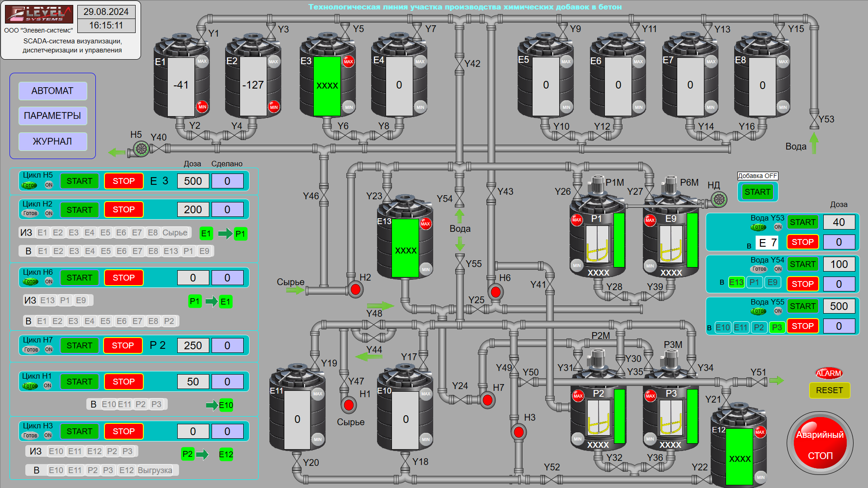This screenshot has width=868, height=488.
Task: Open the ЖУРНАЛ menu
Action: point(52,141)
